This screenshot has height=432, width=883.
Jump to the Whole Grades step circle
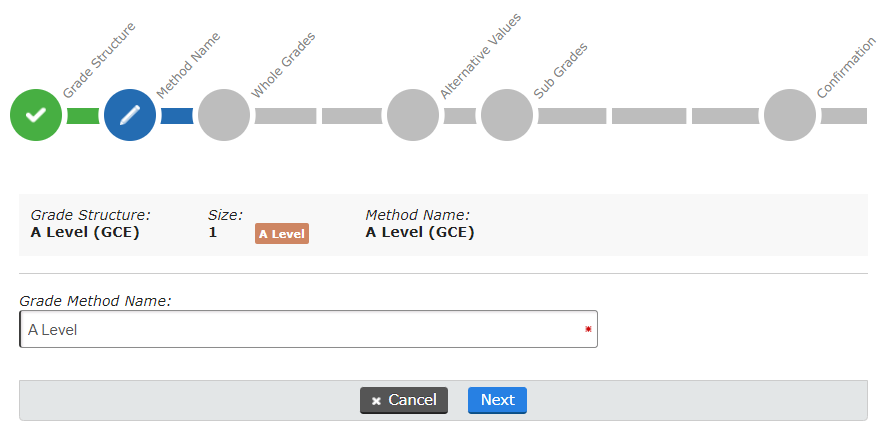224,115
